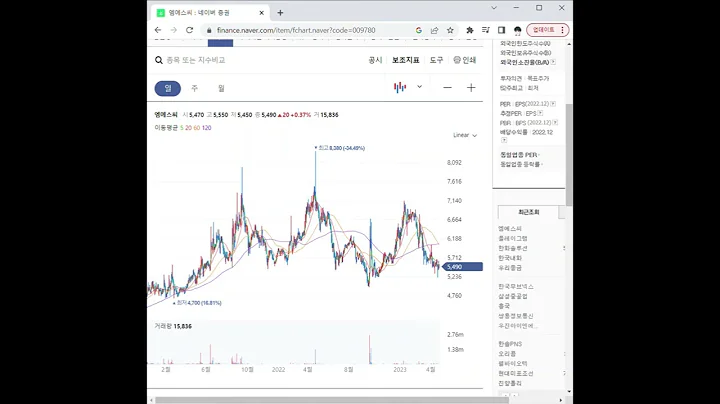Click the magnifier search icon
This screenshot has width=720, height=404.
point(159,60)
